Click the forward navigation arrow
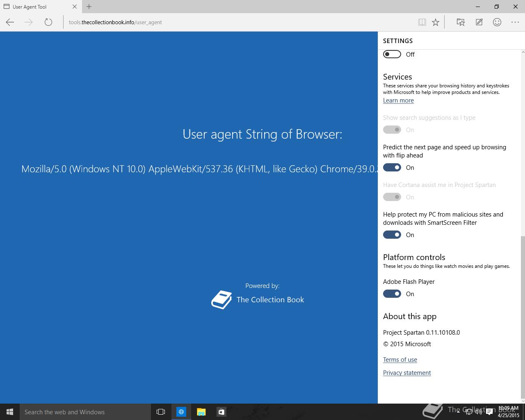 coord(29,22)
